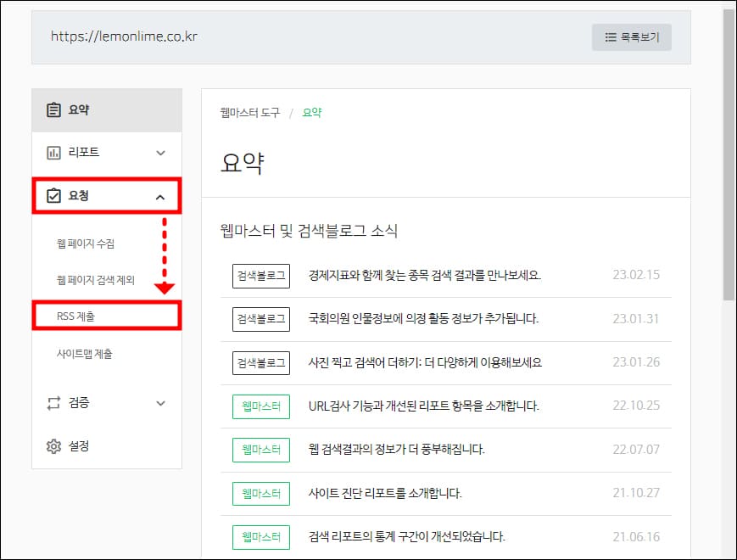The width and height of the screenshot is (737, 560).
Task: Click the 목록보기 button
Action: [x=631, y=36]
